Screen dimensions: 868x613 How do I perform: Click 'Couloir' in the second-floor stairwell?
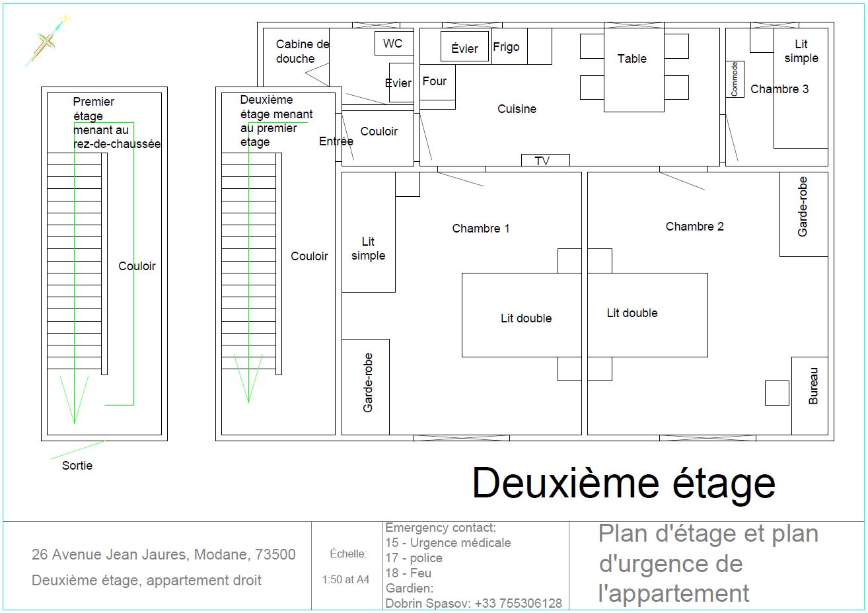(309, 256)
